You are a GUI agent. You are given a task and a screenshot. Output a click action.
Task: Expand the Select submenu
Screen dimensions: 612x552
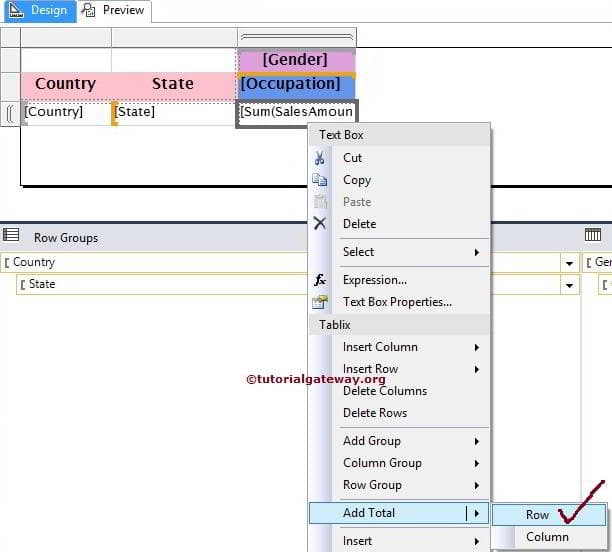point(399,252)
